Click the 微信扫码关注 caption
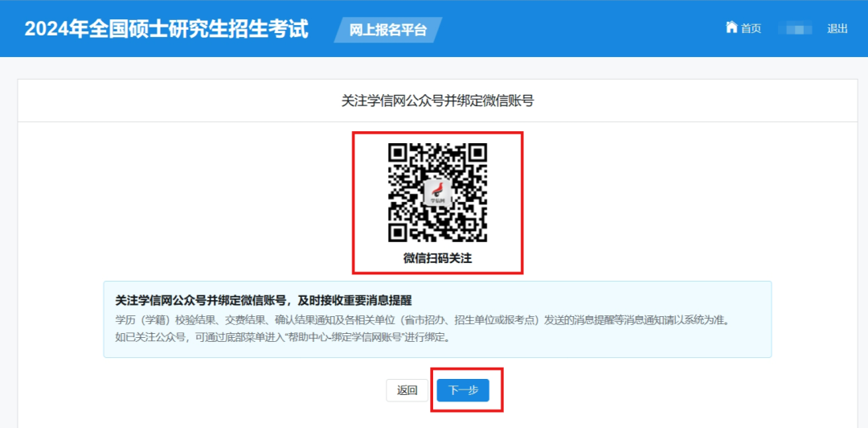The width and height of the screenshot is (868, 428). tap(437, 257)
